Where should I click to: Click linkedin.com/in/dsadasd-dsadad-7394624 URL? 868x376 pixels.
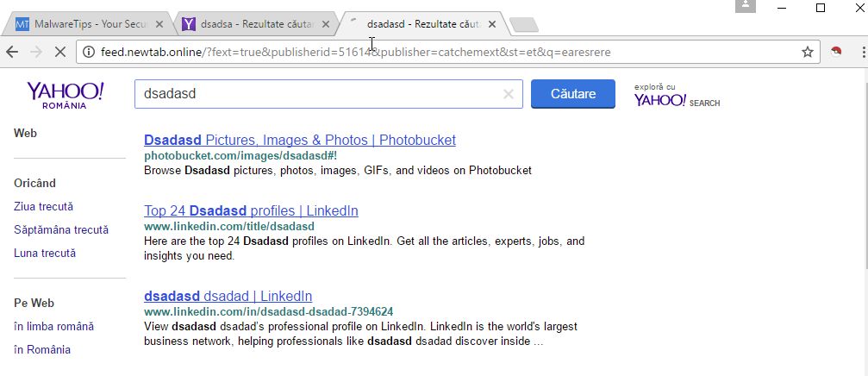coord(268,311)
